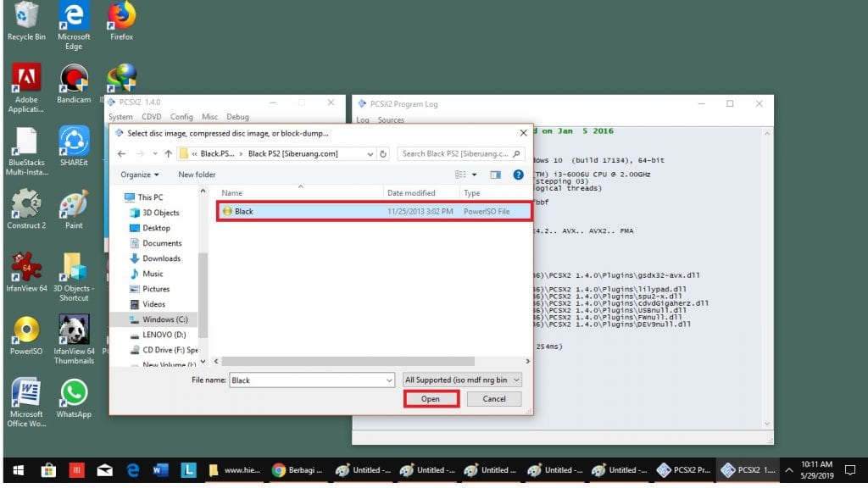The height and width of the screenshot is (488, 868).
Task: Toggle the preview pane icon
Action: (496, 175)
